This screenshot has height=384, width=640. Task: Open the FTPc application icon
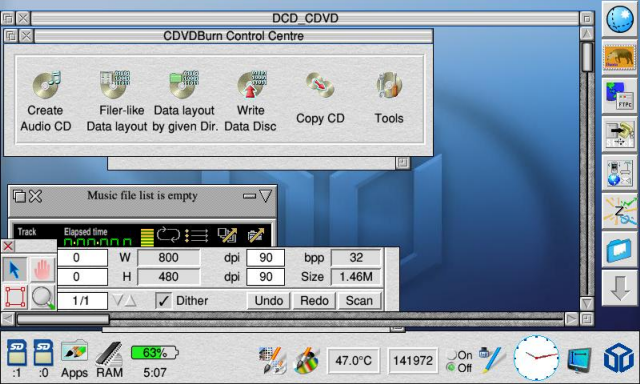[620, 96]
